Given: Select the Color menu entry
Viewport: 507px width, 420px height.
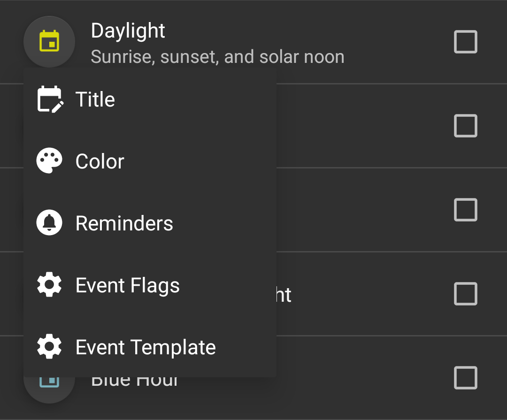Looking at the screenshot, I should click(x=100, y=161).
